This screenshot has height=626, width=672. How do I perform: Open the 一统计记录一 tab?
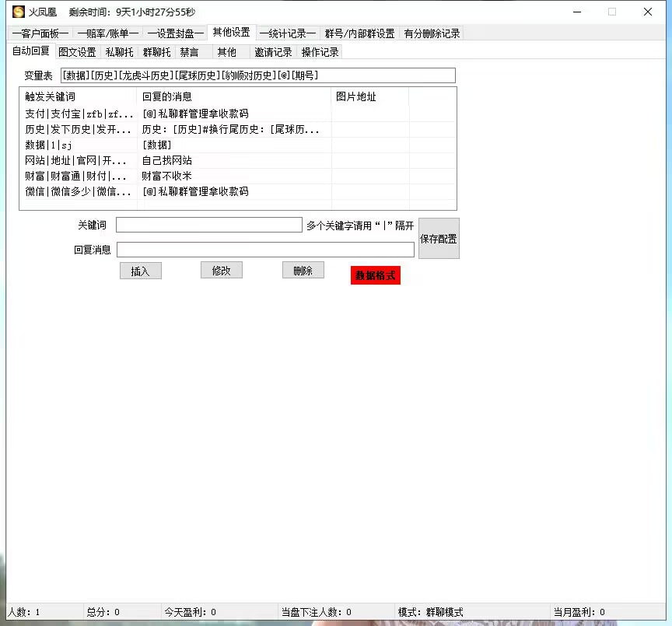pyautogui.click(x=288, y=33)
